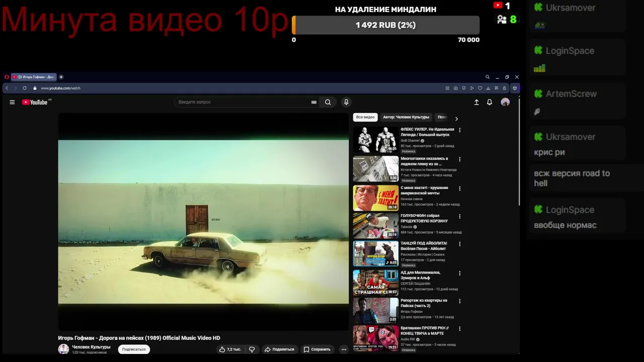Open the С меня хватит 26:14 thumbnail
This screenshot has width=644, height=362.
(375, 198)
